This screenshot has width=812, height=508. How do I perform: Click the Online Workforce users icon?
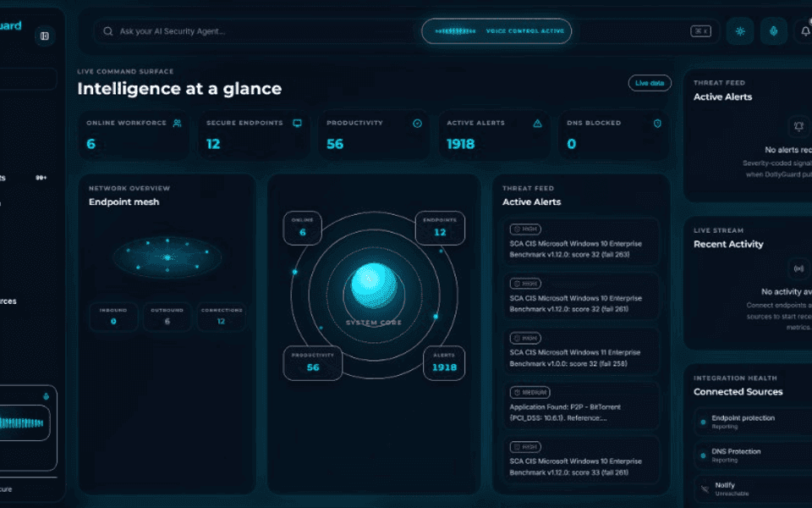coord(177,124)
